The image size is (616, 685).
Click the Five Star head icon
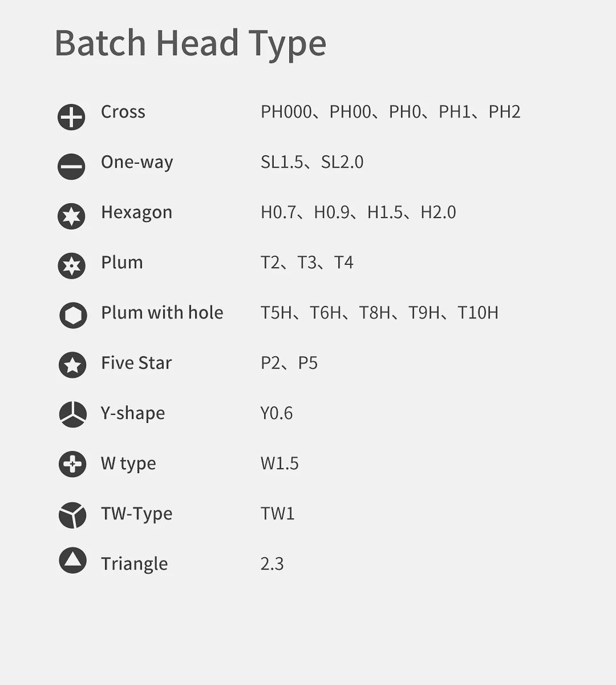(x=72, y=365)
